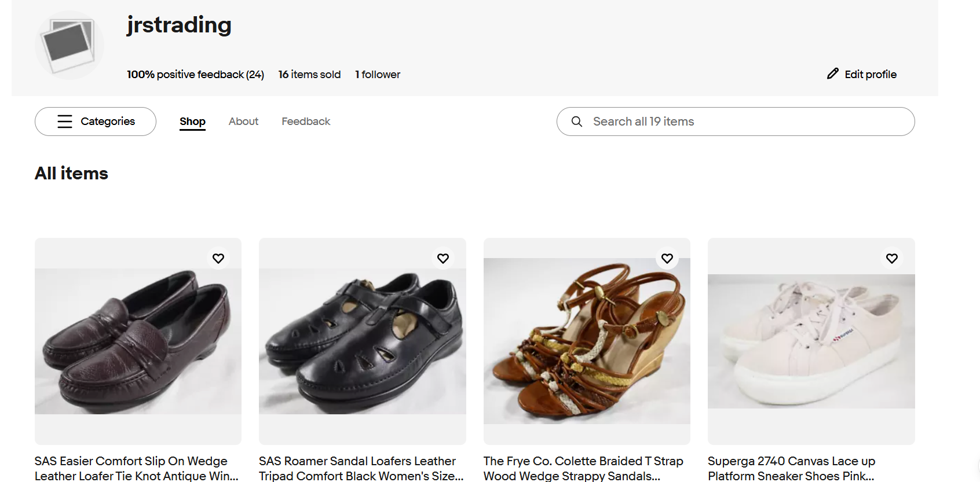This screenshot has width=980, height=482.
Task: Open the pink Superga sneaker photo
Action: coord(811,341)
